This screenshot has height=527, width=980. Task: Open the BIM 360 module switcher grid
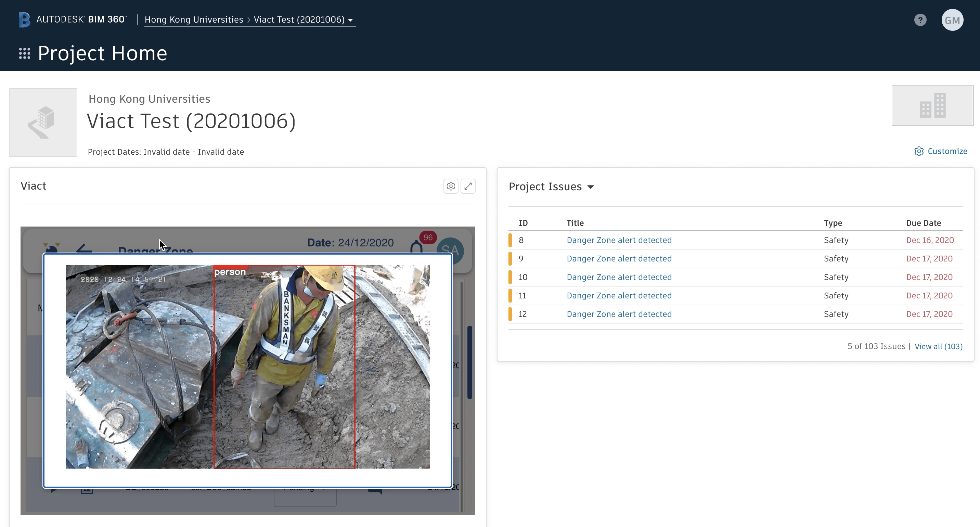click(x=25, y=53)
